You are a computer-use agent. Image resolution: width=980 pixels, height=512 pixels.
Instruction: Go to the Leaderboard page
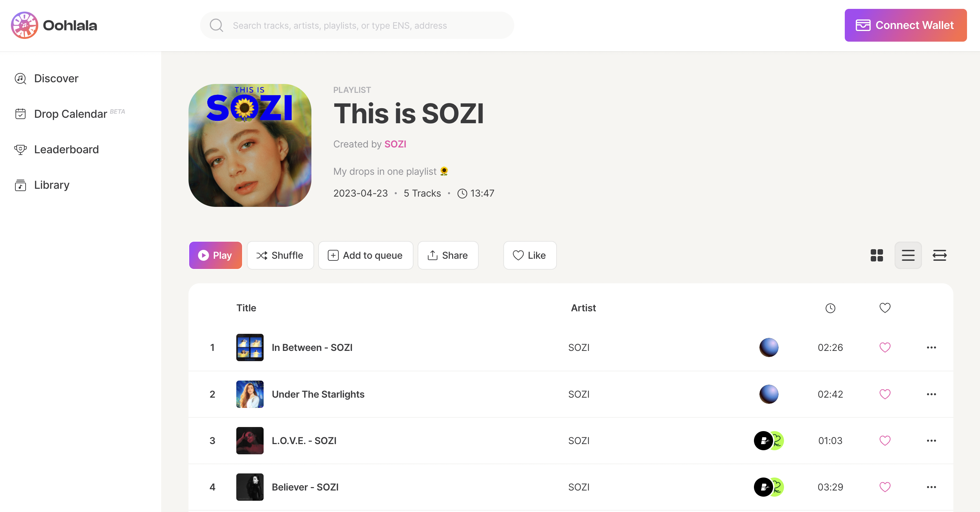pos(66,149)
